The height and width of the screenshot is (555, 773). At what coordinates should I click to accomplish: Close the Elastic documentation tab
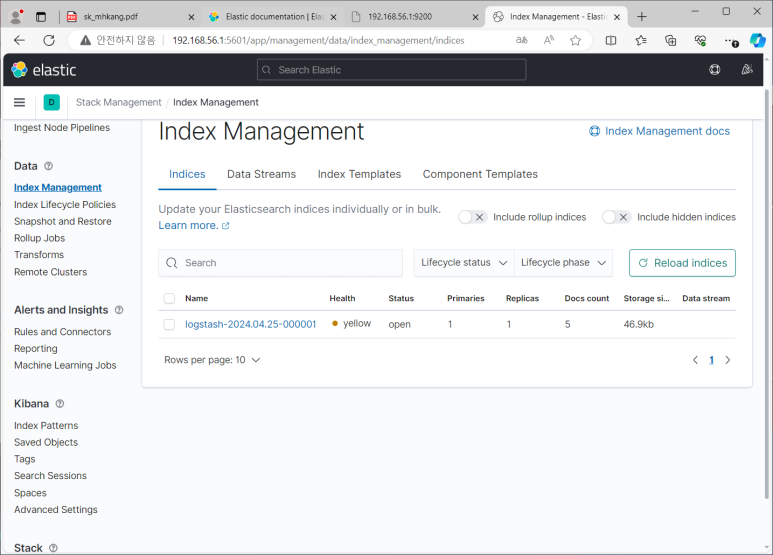tap(333, 17)
